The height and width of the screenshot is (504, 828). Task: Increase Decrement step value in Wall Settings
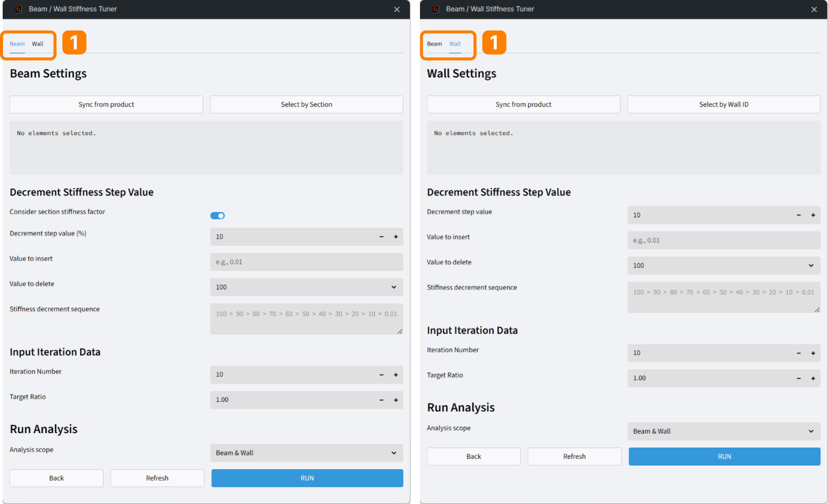point(813,215)
